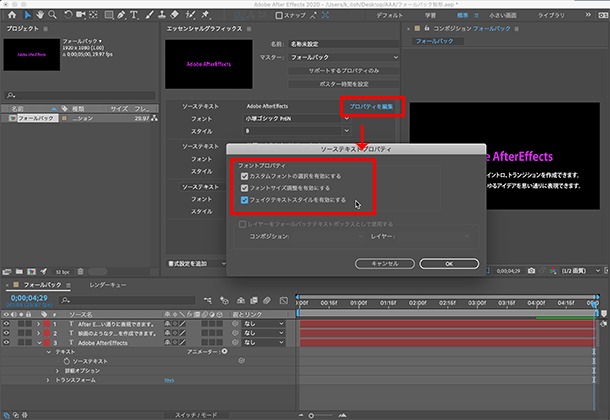Switch to the 学習 workspace
610x420 pixels.
click(430, 15)
